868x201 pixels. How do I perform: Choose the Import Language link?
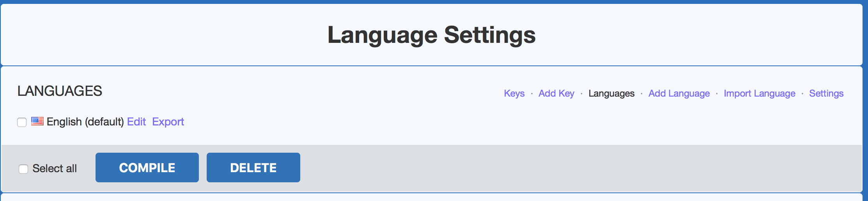(759, 93)
